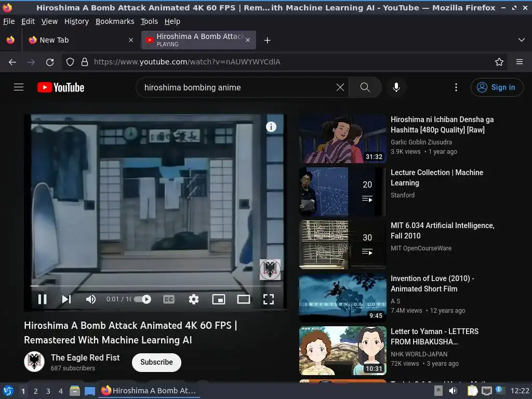Image resolution: width=532 pixels, height=399 pixels.
Task: Subscribe to The Eagle Red Fist
Action: 156,362
